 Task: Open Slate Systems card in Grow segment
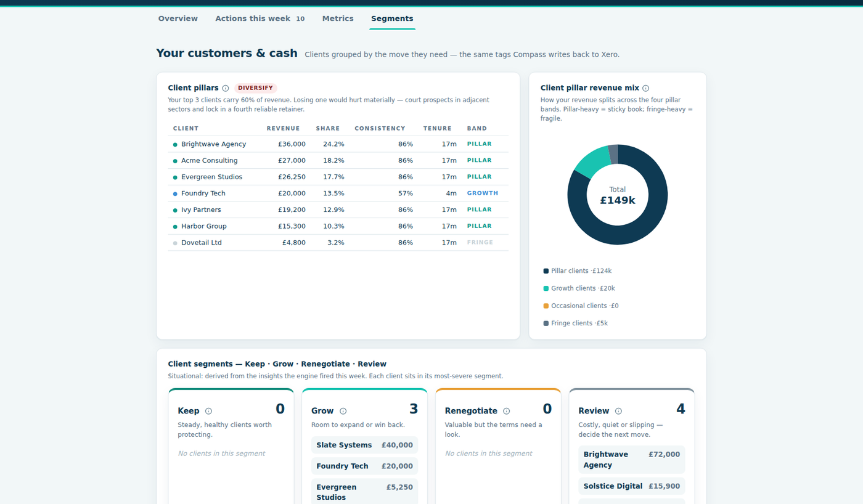[x=364, y=445]
